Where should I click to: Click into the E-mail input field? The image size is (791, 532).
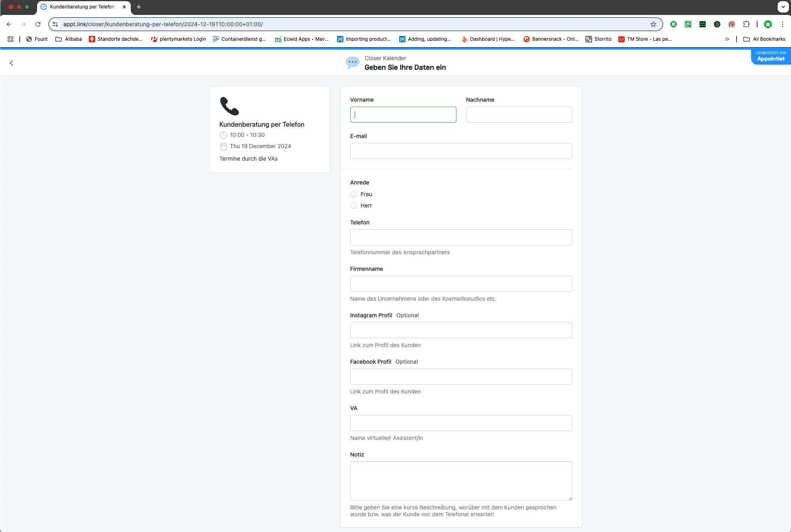[x=461, y=151]
